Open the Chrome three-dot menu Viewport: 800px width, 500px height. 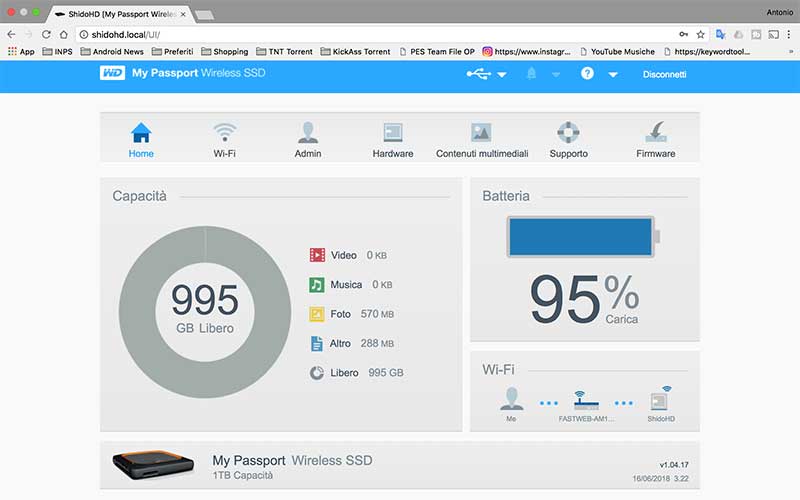(x=789, y=35)
